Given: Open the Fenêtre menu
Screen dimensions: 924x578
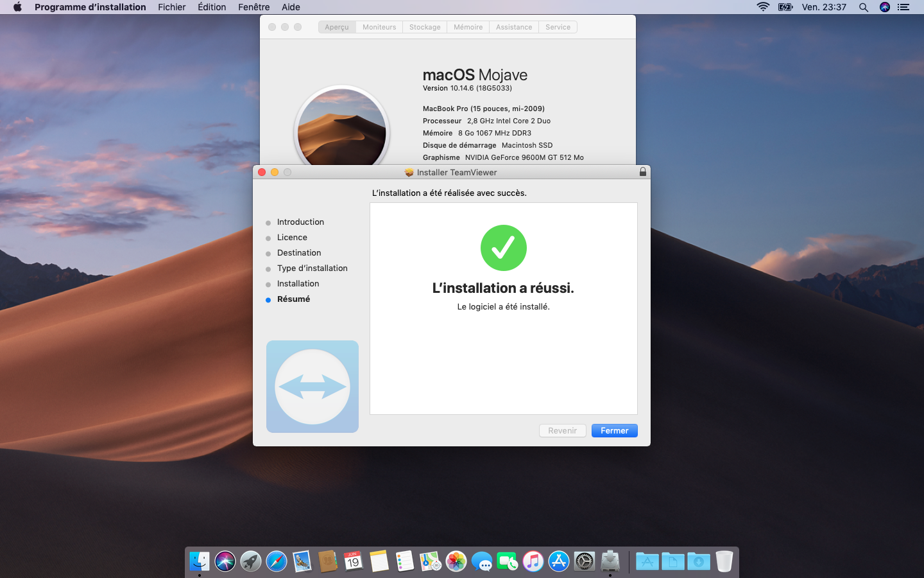Looking at the screenshot, I should click(x=254, y=7).
